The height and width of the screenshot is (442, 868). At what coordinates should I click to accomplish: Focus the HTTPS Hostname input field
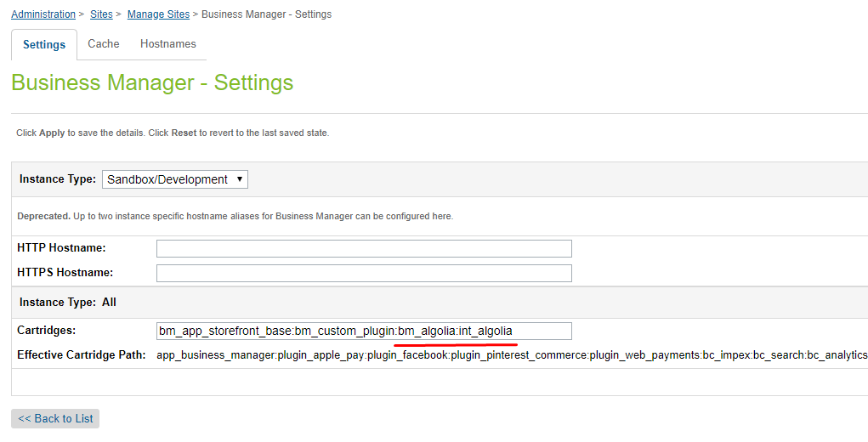(364, 273)
